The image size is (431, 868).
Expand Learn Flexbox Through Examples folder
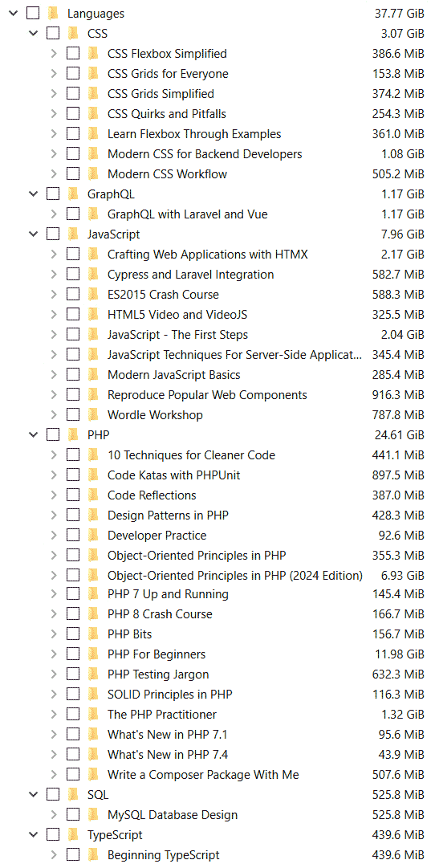point(54,134)
